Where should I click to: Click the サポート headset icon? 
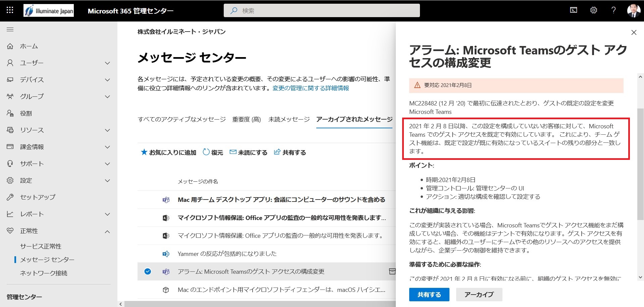click(x=10, y=164)
